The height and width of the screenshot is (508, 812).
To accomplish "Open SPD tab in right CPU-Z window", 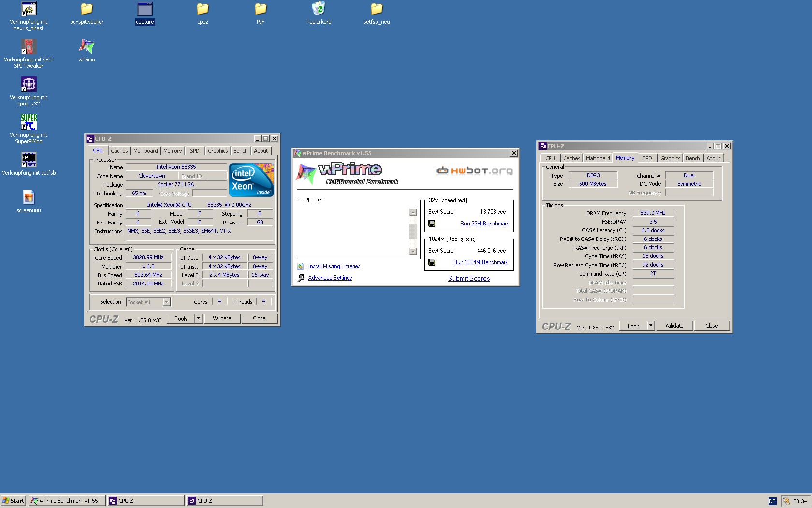I will point(647,158).
